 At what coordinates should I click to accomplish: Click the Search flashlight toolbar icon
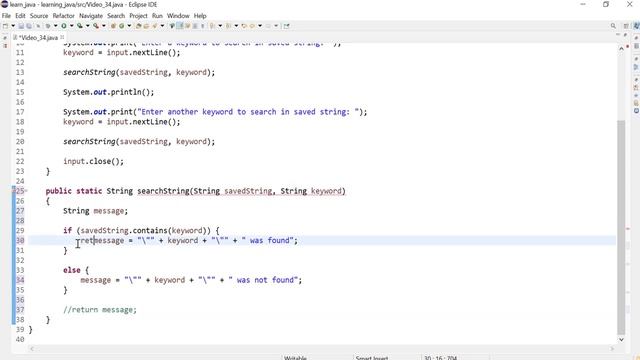click(x=154, y=26)
